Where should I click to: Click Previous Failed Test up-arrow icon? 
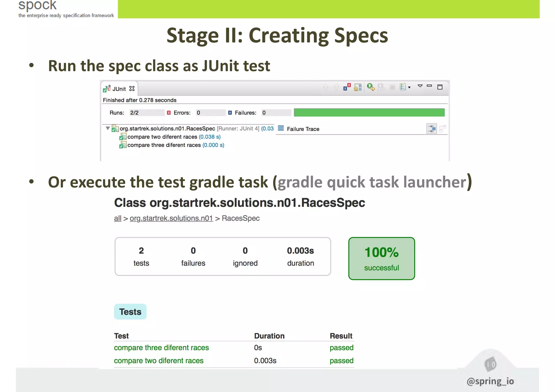click(336, 87)
